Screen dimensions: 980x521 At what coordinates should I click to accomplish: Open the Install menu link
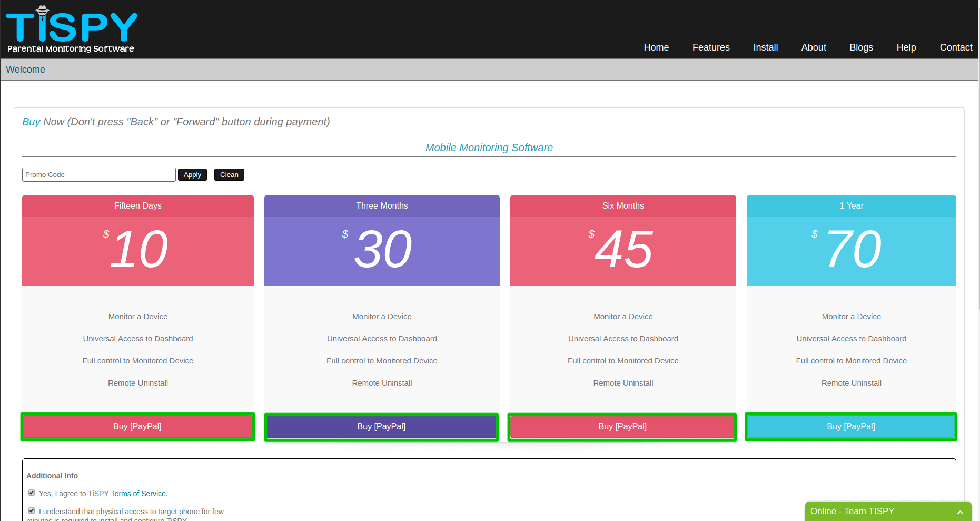coord(765,47)
